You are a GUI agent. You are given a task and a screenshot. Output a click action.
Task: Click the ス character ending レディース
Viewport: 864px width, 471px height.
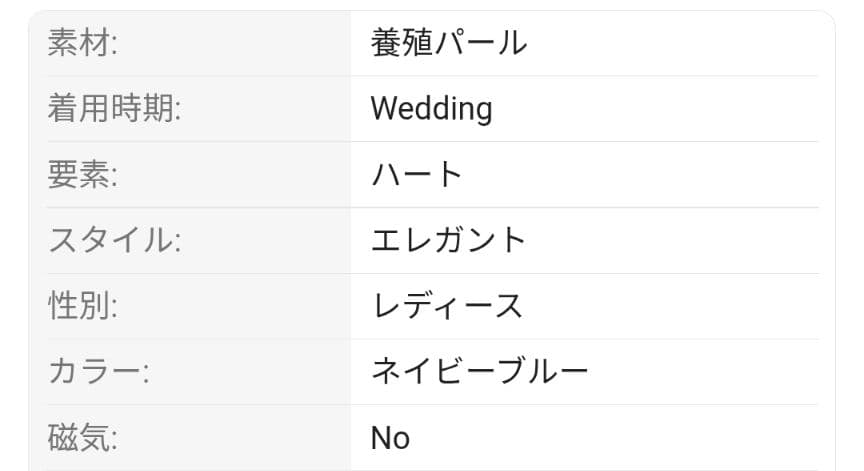click(508, 306)
